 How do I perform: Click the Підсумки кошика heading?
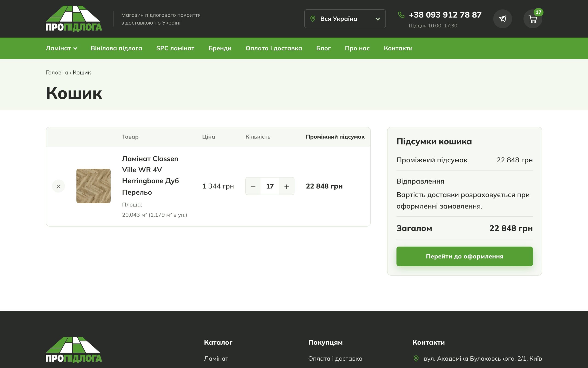(x=434, y=141)
